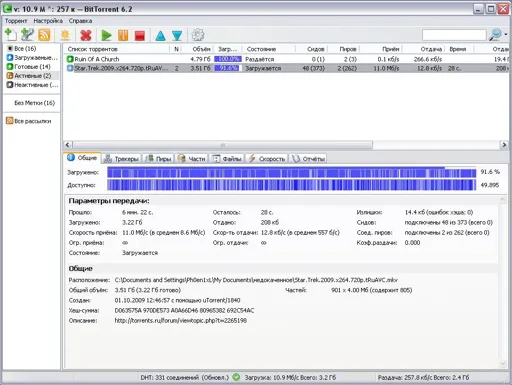Select Неактивные category in sidebar
Viewport: 512px width, 385px height.
[x=32, y=85]
